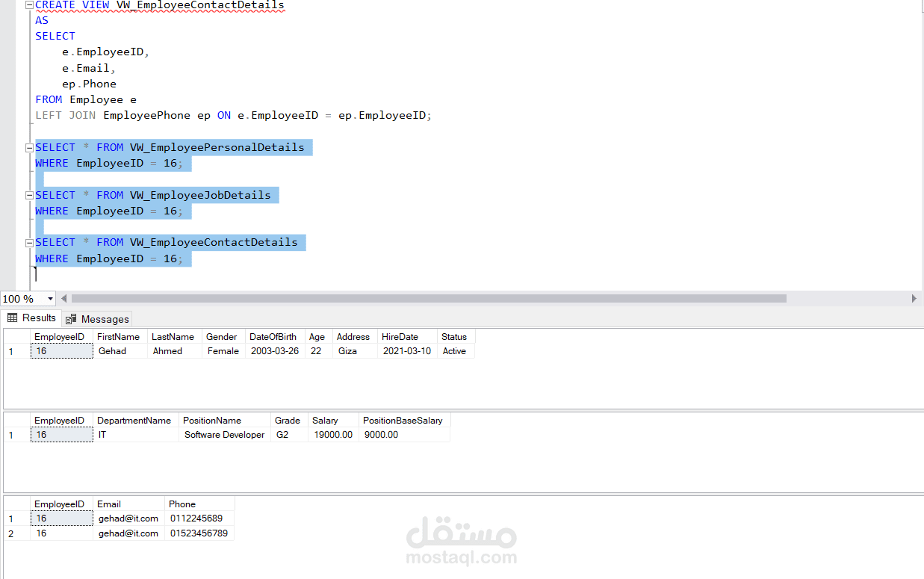Screen dimensions: 924x579
Task: Click the gehad@it.com cell beside 0112245689
Action: (129, 518)
